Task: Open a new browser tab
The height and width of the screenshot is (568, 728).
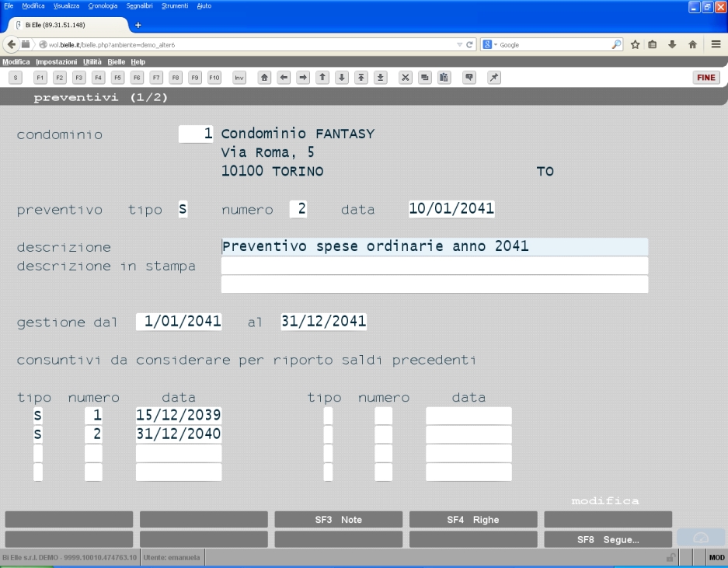Action: coord(138,25)
